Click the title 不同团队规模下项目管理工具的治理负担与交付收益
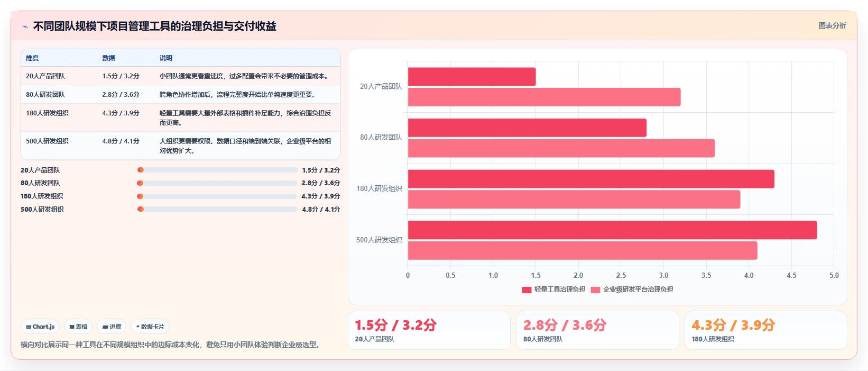 point(154,26)
